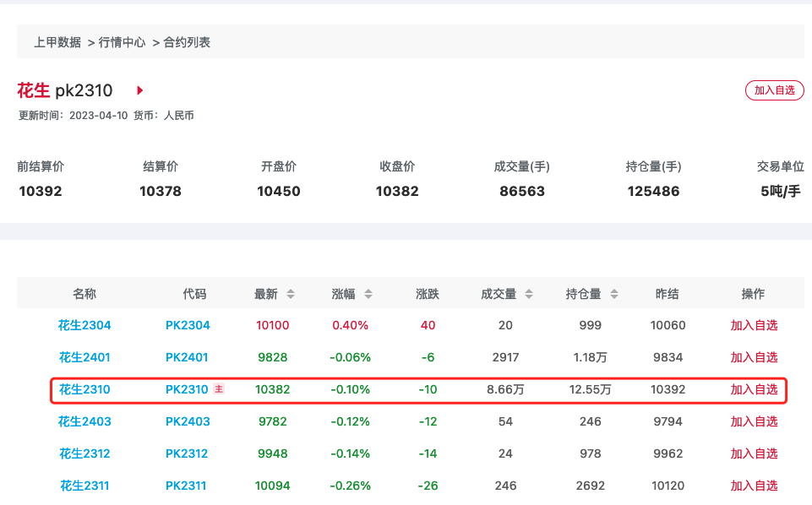
Task: Add 花生2304 to watchlist via 加入自选
Action: (754, 325)
